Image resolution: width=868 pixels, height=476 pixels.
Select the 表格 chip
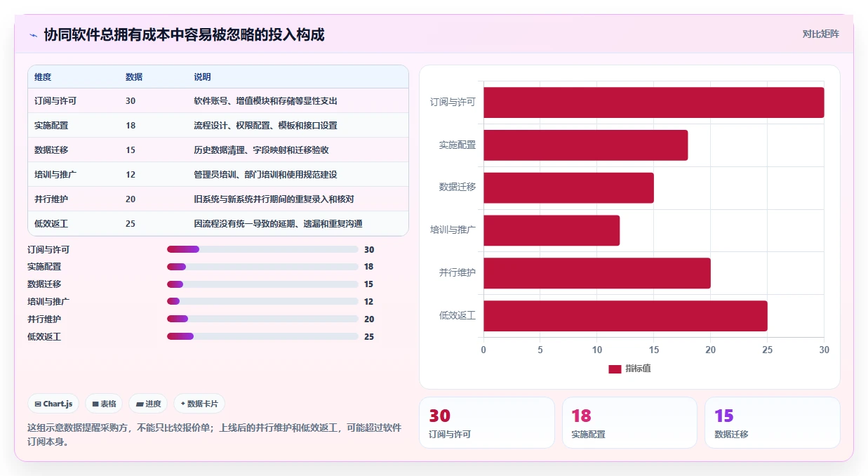(x=104, y=404)
